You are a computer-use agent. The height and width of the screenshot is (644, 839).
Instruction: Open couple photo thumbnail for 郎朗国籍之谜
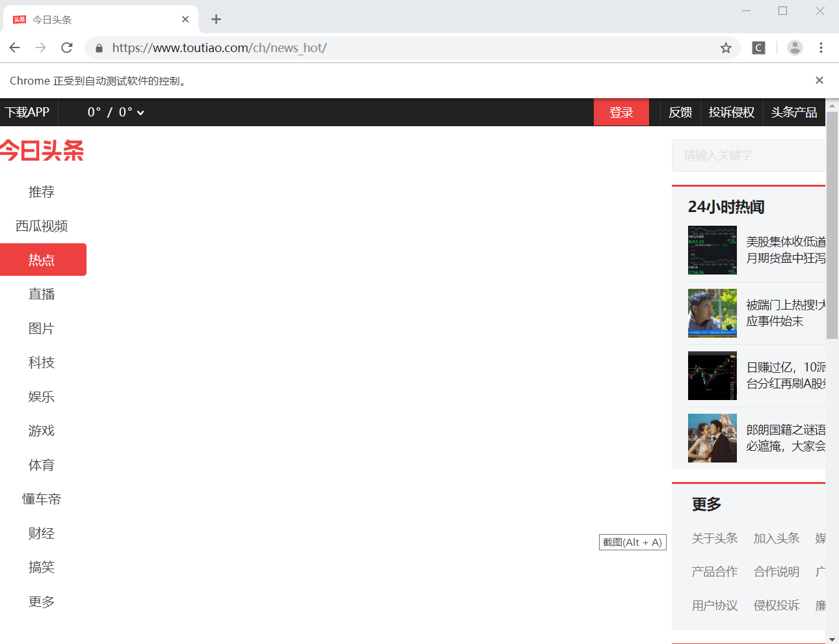712,438
